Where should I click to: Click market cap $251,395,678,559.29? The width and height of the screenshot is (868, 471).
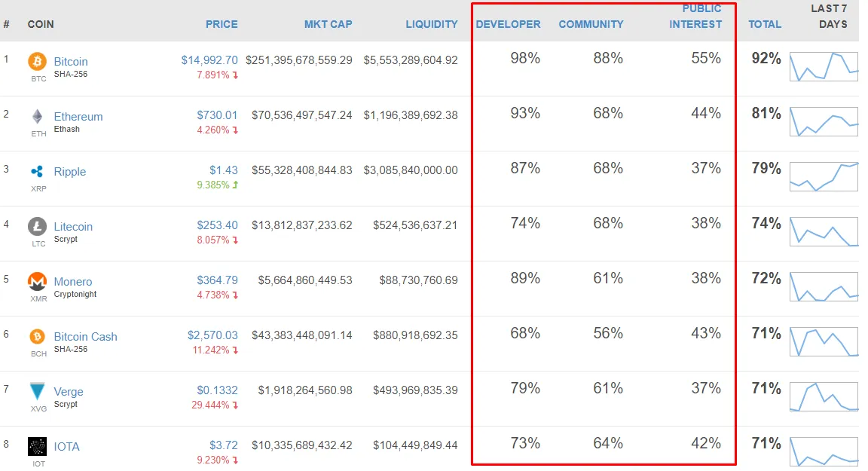click(x=299, y=60)
